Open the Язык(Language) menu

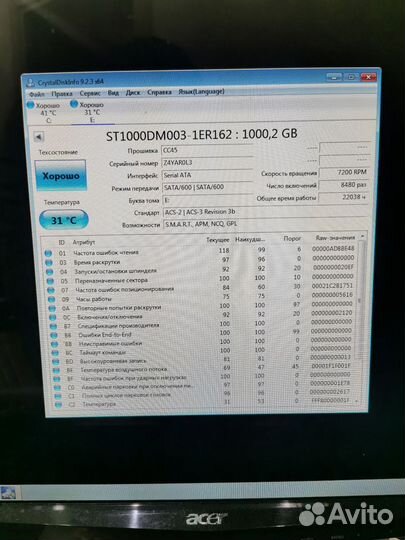tap(201, 92)
